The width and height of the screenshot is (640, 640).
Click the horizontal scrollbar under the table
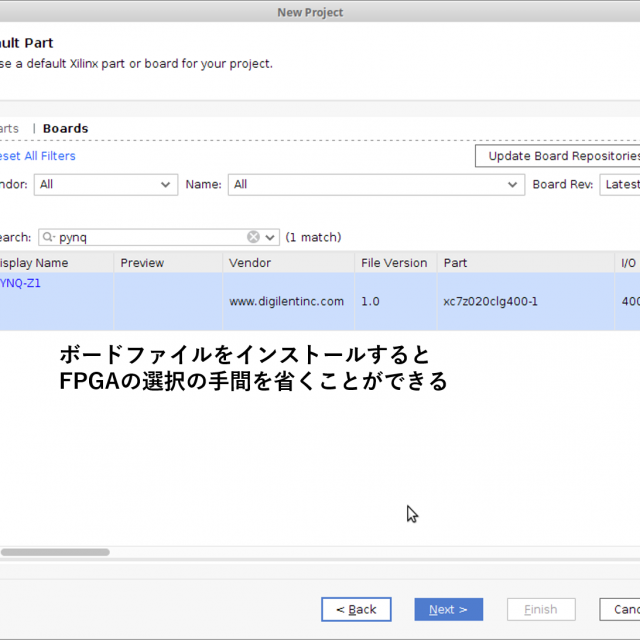[x=55, y=552]
